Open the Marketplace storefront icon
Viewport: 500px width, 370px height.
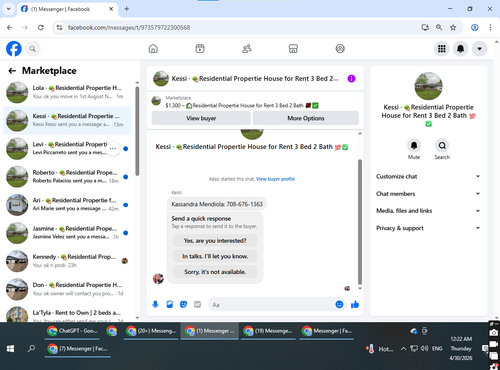click(x=293, y=49)
